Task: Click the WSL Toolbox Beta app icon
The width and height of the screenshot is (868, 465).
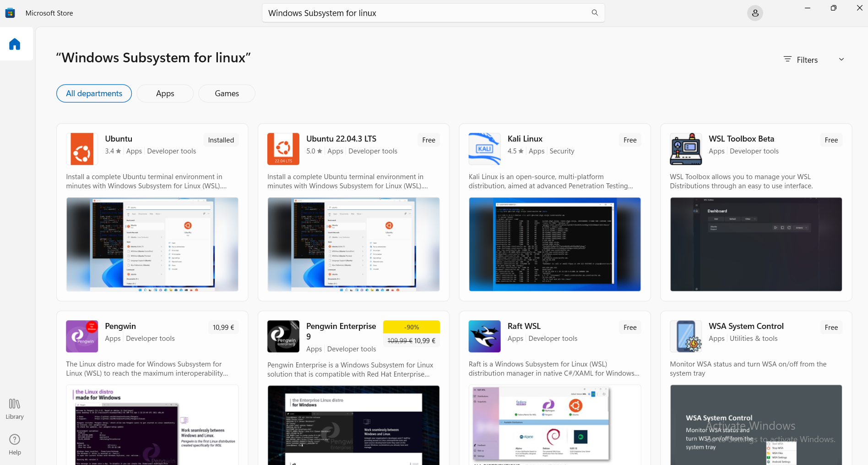Action: tap(686, 149)
